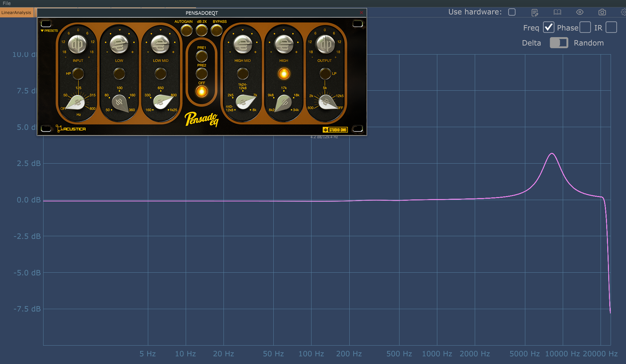Disable the lit HIGH band button
Screen dimensions: 626x364
(284, 74)
